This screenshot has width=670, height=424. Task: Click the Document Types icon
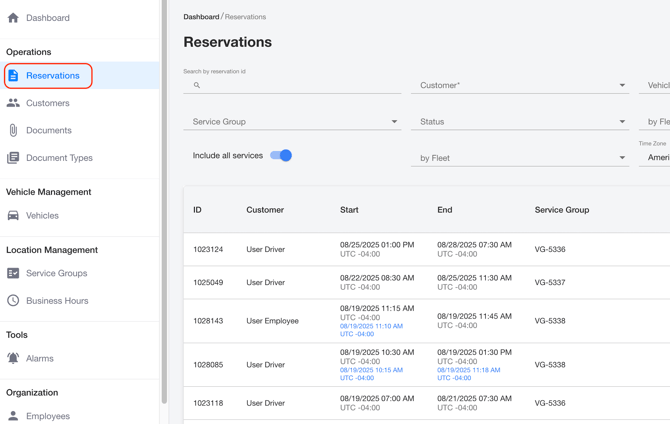click(13, 158)
